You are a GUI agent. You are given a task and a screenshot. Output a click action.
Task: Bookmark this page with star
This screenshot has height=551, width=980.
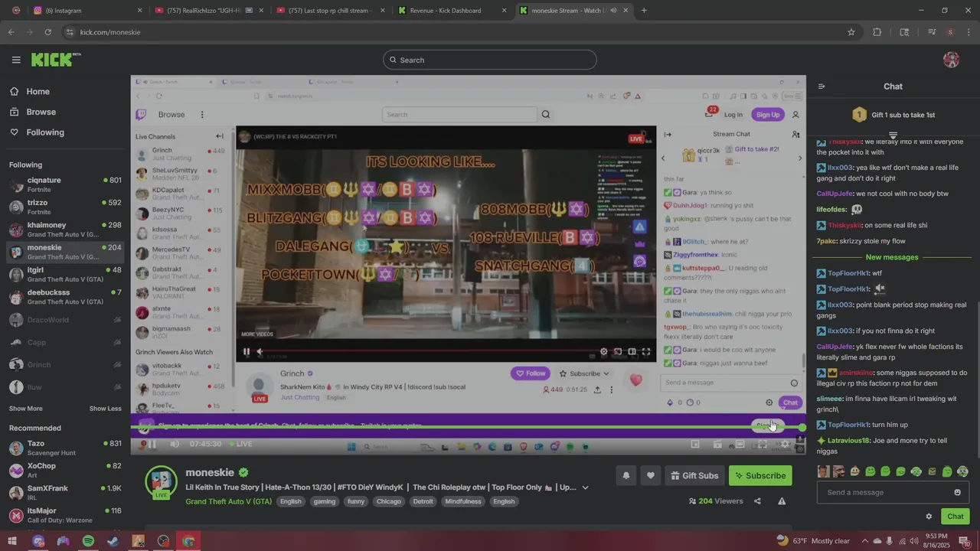(851, 32)
